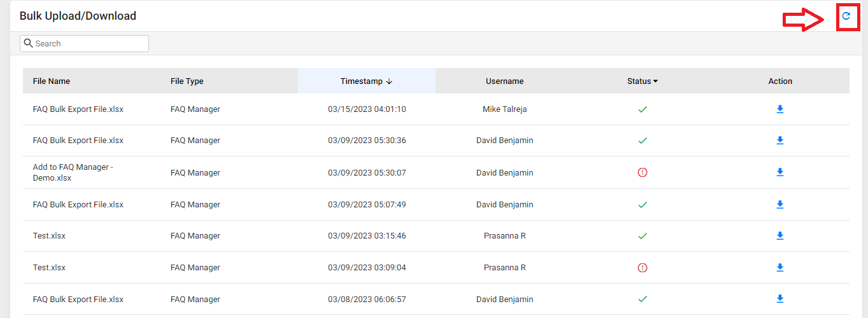Download the Mike Talreja FAQ export file
Viewport: 868px width, 318px height.
pyautogui.click(x=780, y=109)
